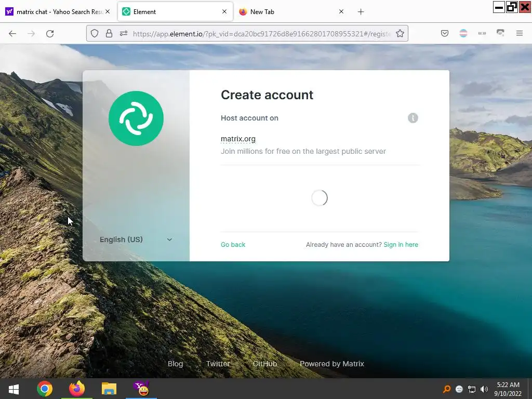532x399 pixels.
Task: Click 'Join millions for free' description text
Action: tap(303, 151)
